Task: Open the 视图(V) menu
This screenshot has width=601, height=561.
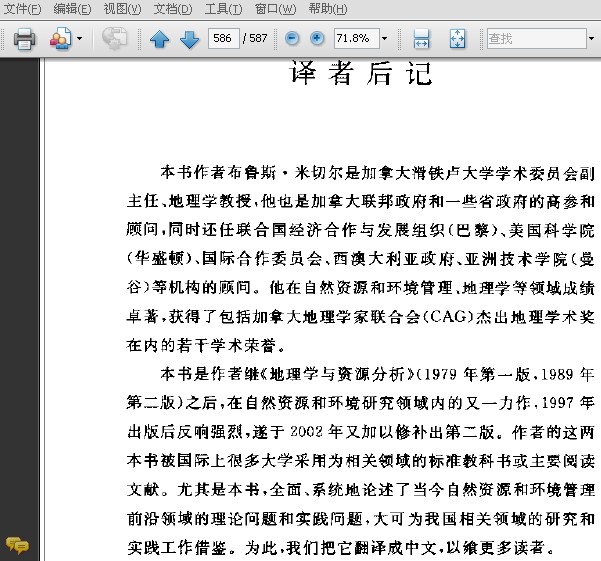Action: [x=122, y=8]
